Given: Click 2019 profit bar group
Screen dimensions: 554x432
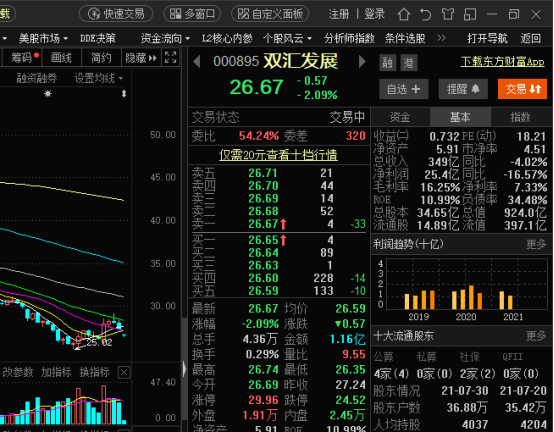Looking at the screenshot, I should click(x=420, y=300).
